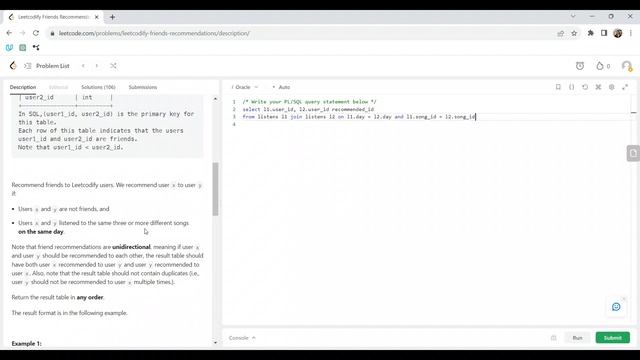
Task: Click first blue bookmark icon in bookmarks bar
Action: [9, 48]
